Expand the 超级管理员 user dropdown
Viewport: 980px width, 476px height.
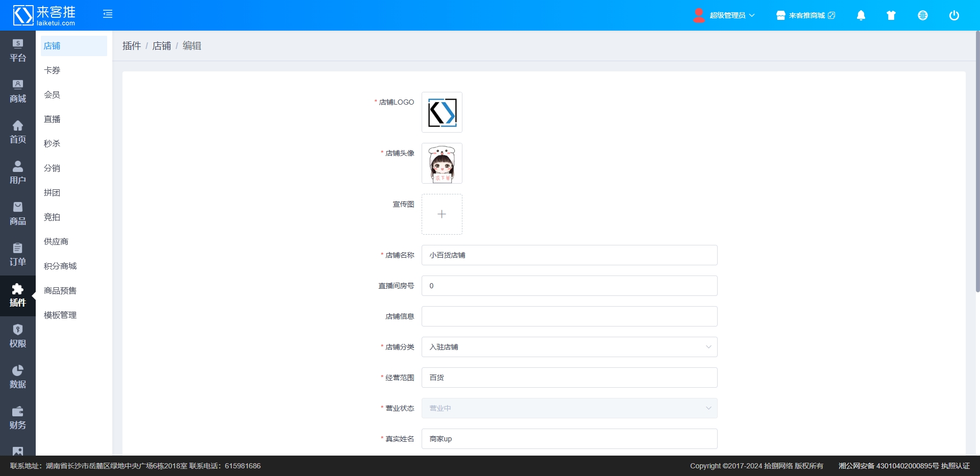click(725, 15)
